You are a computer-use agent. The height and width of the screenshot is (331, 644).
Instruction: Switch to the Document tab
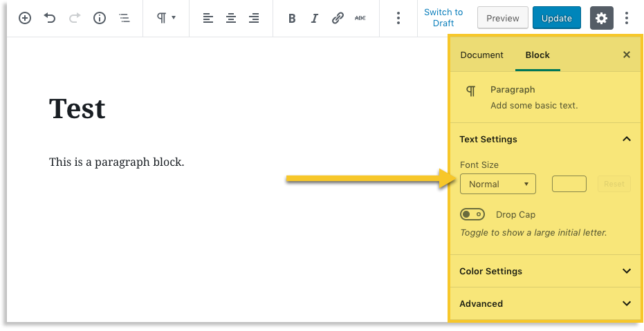[x=481, y=55]
